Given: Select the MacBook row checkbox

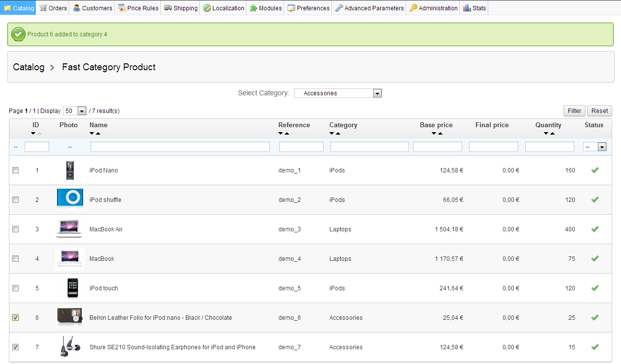Looking at the screenshot, I should pyautogui.click(x=15, y=259).
